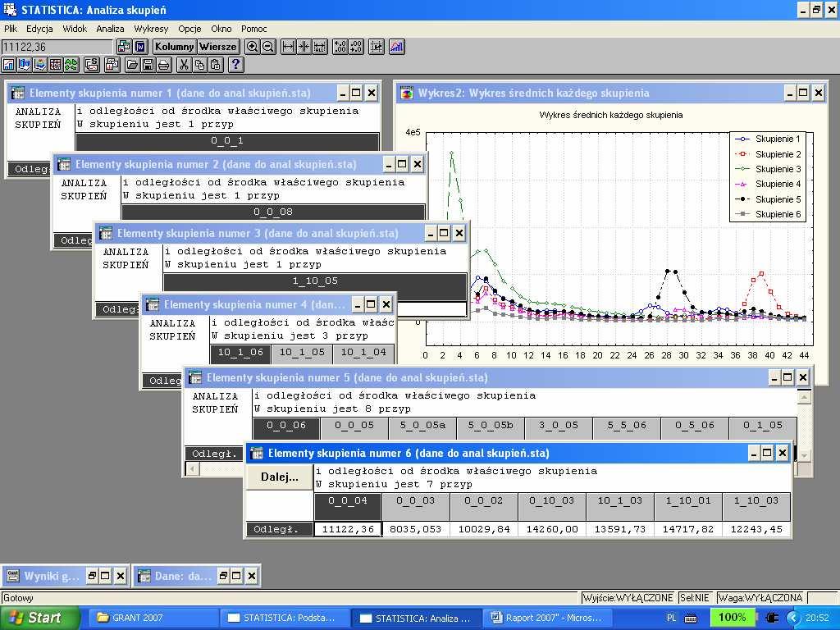Image resolution: width=840 pixels, height=630 pixels.
Task: Select column header 1_10_03 in cluster 6 window
Action: tap(756, 506)
